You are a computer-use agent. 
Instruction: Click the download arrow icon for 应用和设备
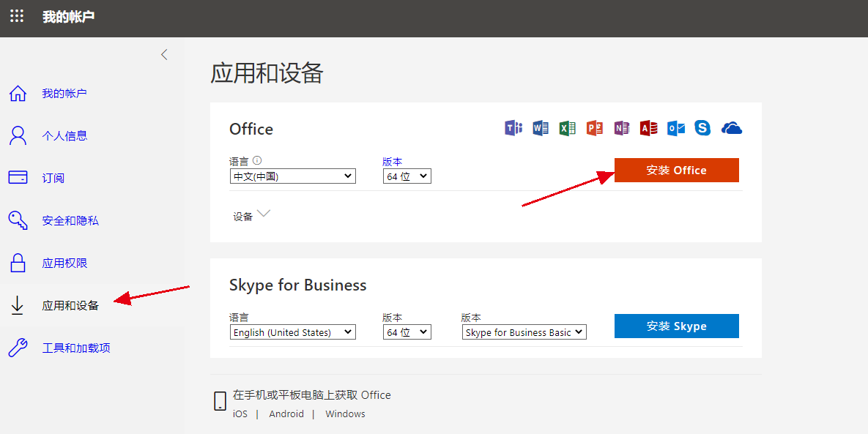[x=18, y=305]
